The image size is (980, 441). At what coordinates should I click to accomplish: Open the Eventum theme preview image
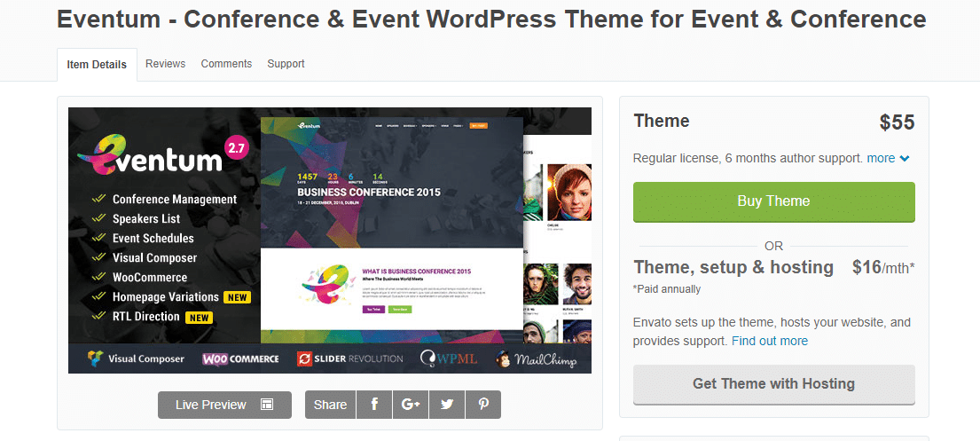329,240
